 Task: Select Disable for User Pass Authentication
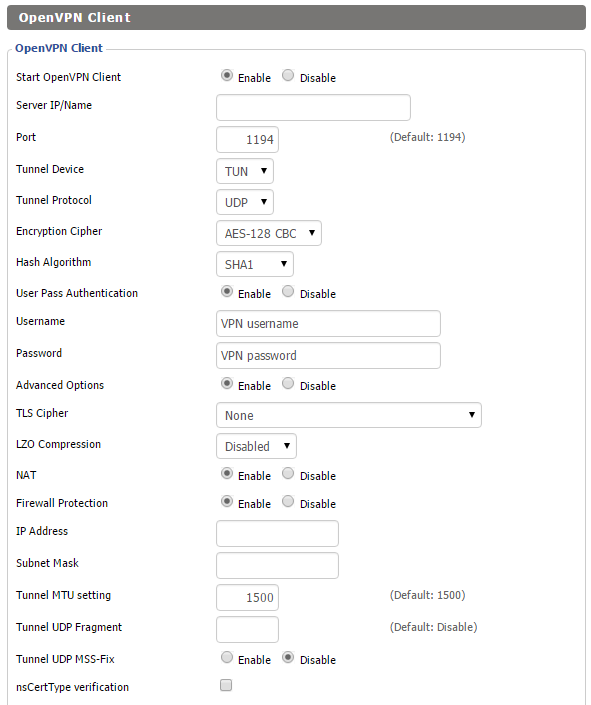(288, 291)
